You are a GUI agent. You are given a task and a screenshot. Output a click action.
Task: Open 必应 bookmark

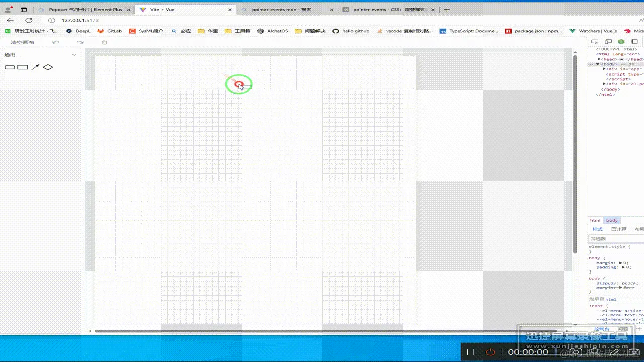click(181, 31)
